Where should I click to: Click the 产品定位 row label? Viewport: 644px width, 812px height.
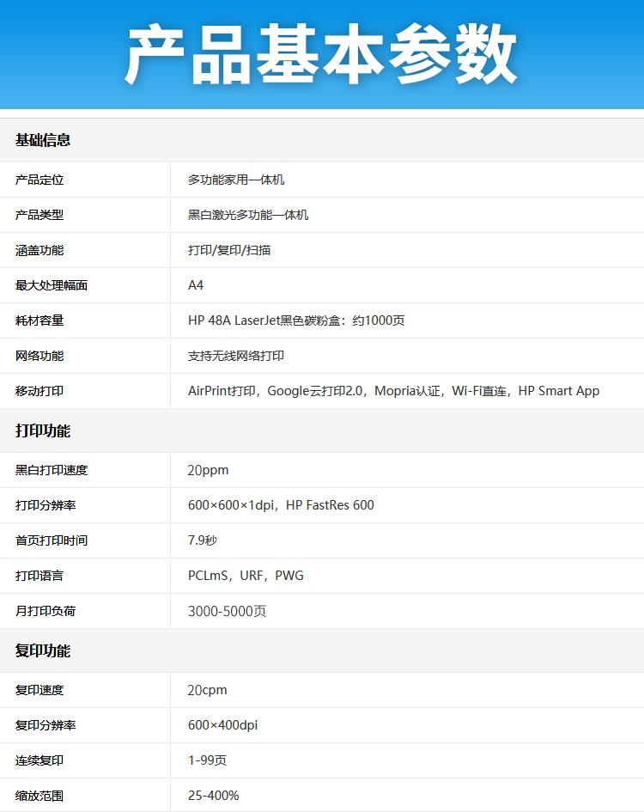click(x=39, y=180)
